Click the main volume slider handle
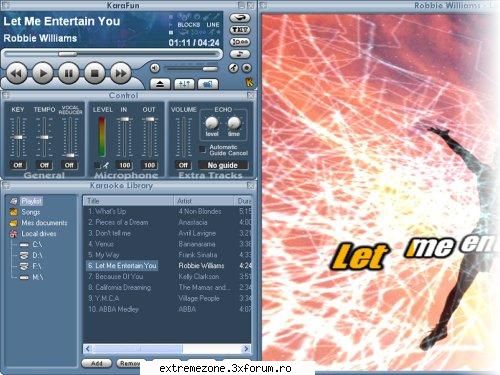This screenshot has height=375, width=500. tap(210, 69)
